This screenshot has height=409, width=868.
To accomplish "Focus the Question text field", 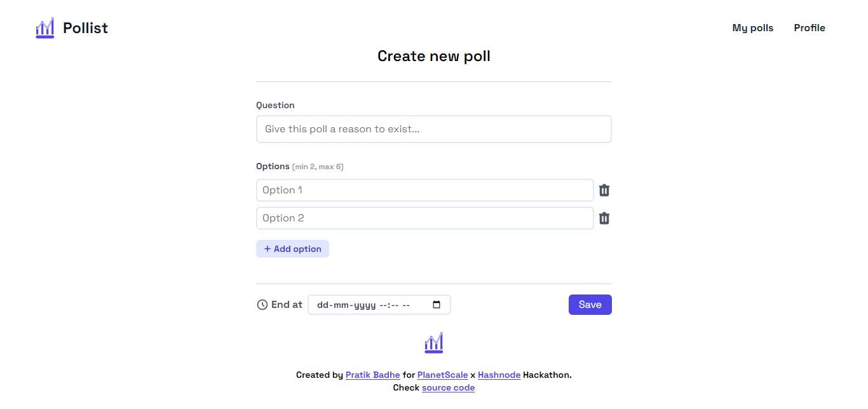I will 433,129.
